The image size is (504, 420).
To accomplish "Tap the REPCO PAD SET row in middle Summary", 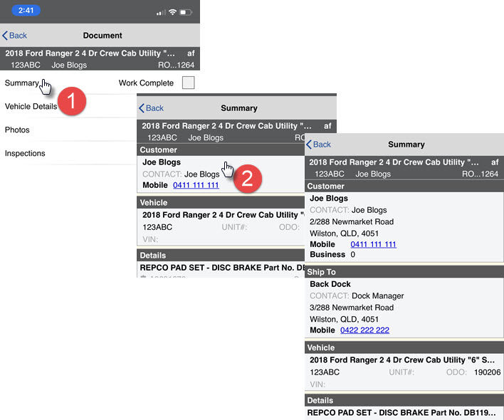I will 221,268.
